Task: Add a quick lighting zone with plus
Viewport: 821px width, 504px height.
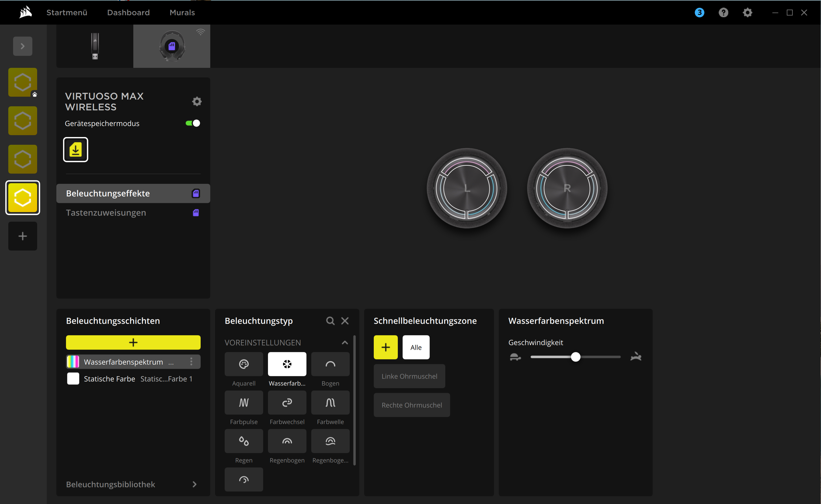Action: click(386, 347)
